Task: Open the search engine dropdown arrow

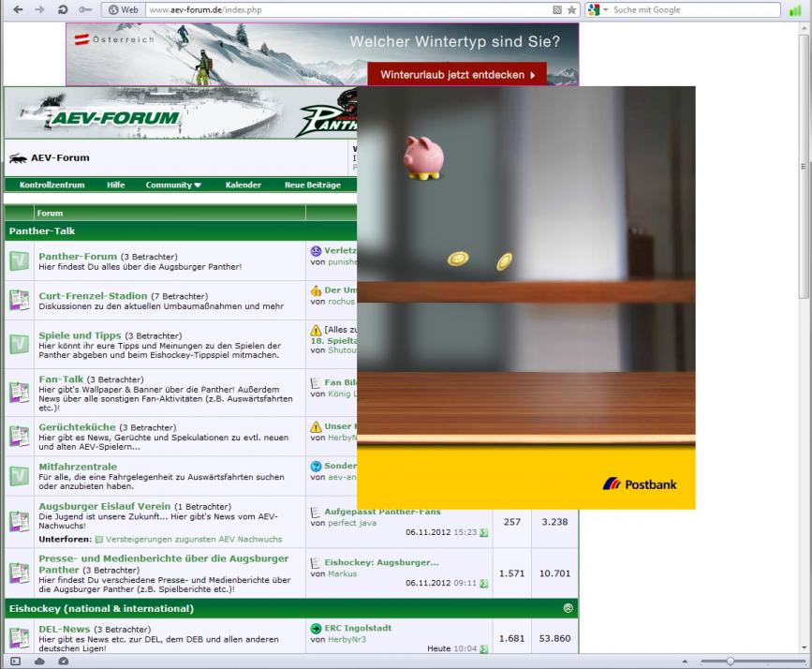Action: 605,10
